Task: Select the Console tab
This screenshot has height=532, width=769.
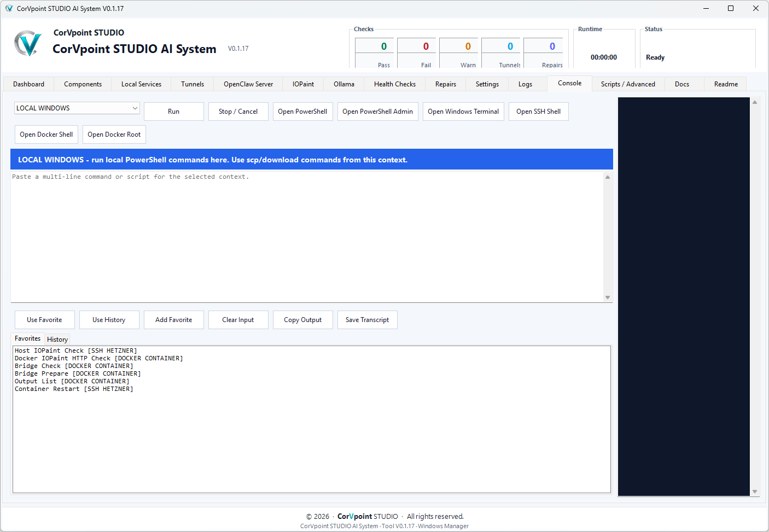Action: pos(569,83)
